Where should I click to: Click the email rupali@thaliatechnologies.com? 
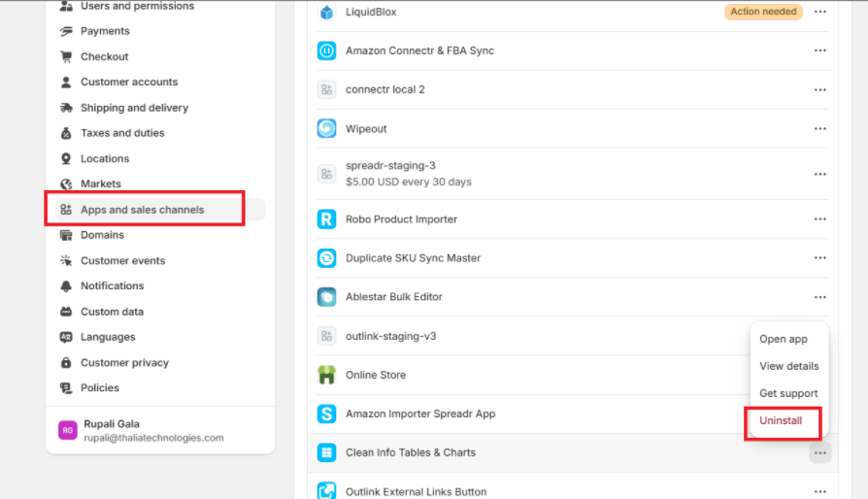pyautogui.click(x=154, y=438)
